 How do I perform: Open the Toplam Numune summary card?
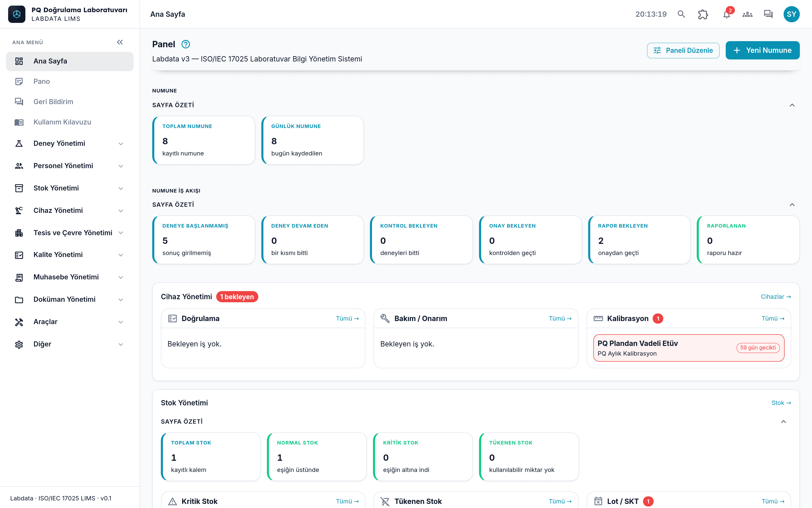point(204,140)
